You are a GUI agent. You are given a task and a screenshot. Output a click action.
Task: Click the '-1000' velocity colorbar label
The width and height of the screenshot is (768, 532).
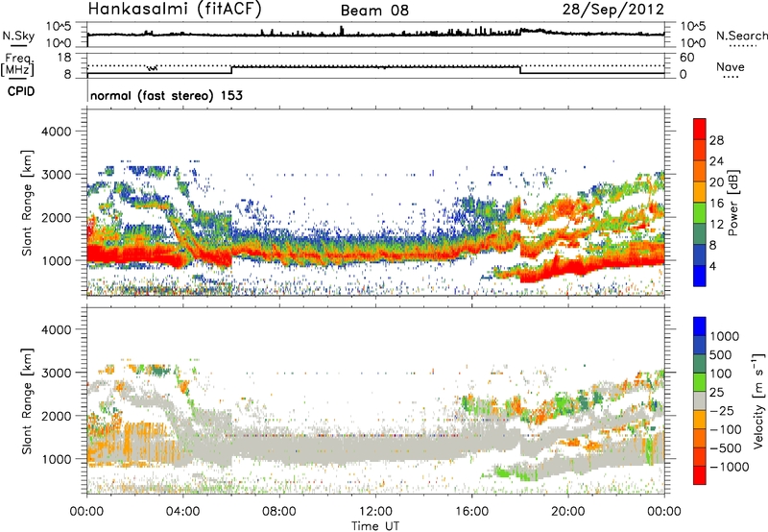pos(730,467)
